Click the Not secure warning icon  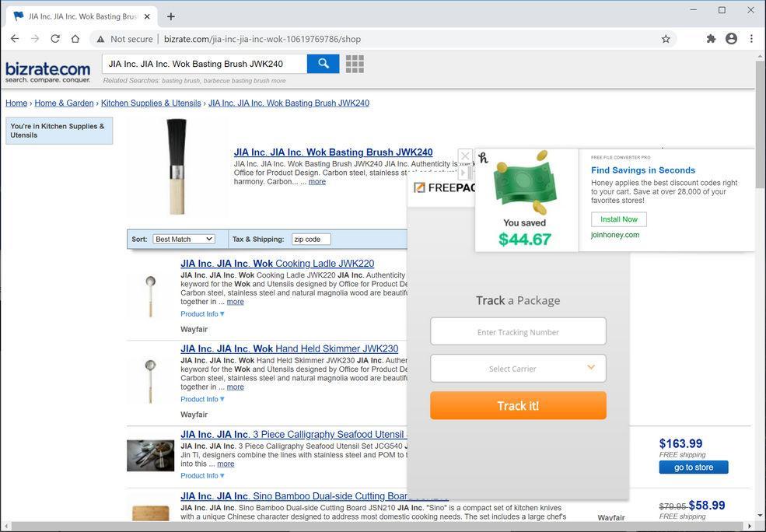(100, 39)
